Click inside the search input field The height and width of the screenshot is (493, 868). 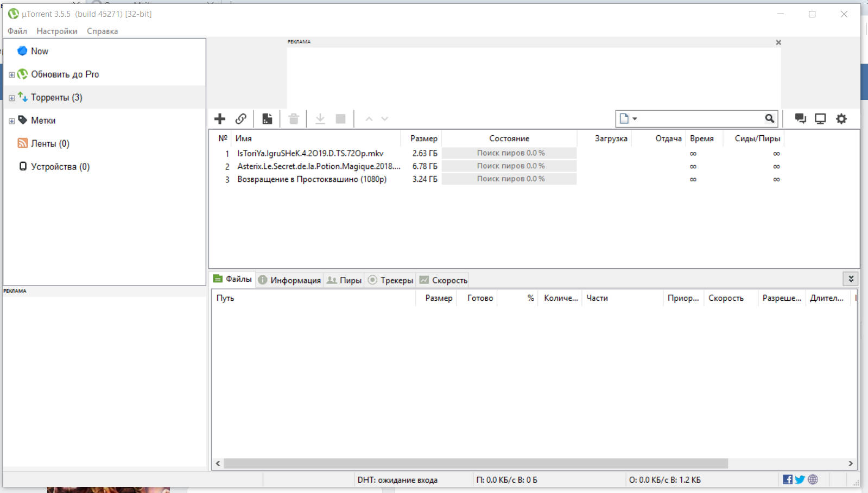(701, 118)
